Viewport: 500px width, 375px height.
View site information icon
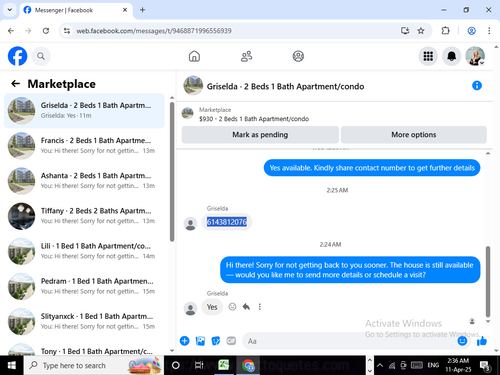click(x=67, y=31)
